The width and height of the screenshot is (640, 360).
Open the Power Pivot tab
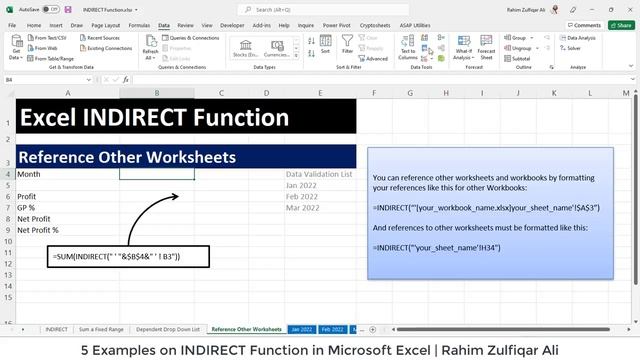tap(336, 25)
